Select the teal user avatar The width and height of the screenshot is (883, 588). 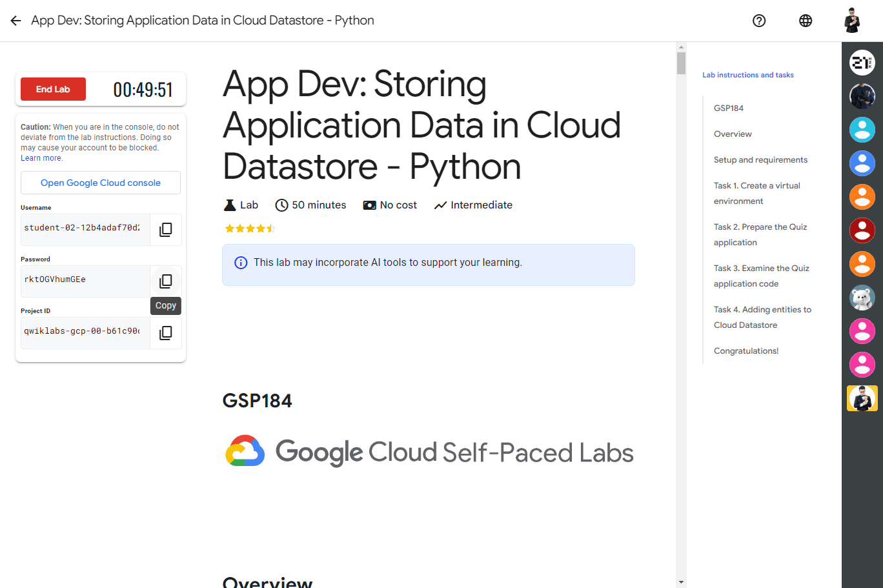click(862, 130)
